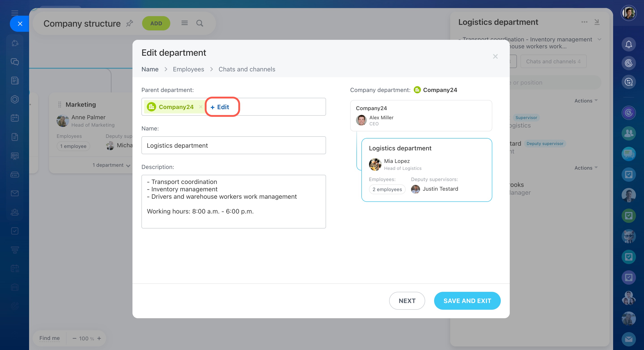Image resolution: width=644 pixels, height=350 pixels.
Task: Click the + Edit parent department link
Action: (220, 107)
